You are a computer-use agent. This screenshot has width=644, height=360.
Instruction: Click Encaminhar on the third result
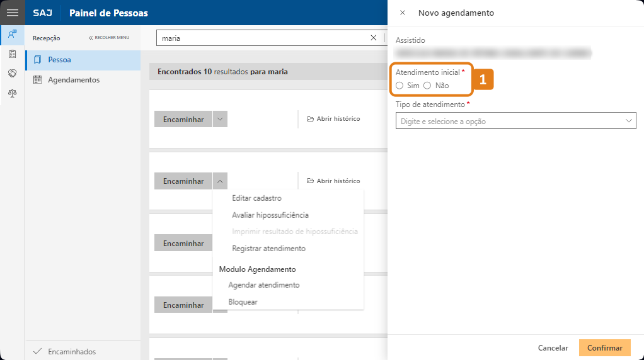pos(183,243)
